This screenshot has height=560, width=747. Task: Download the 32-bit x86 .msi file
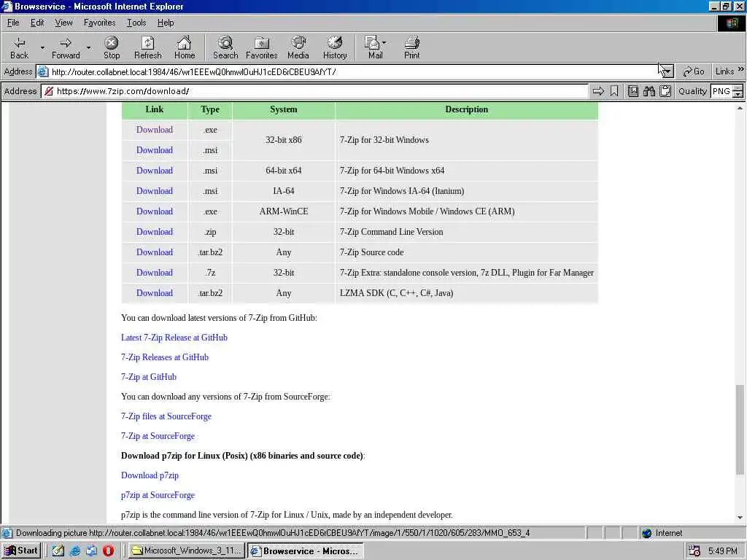[155, 150]
